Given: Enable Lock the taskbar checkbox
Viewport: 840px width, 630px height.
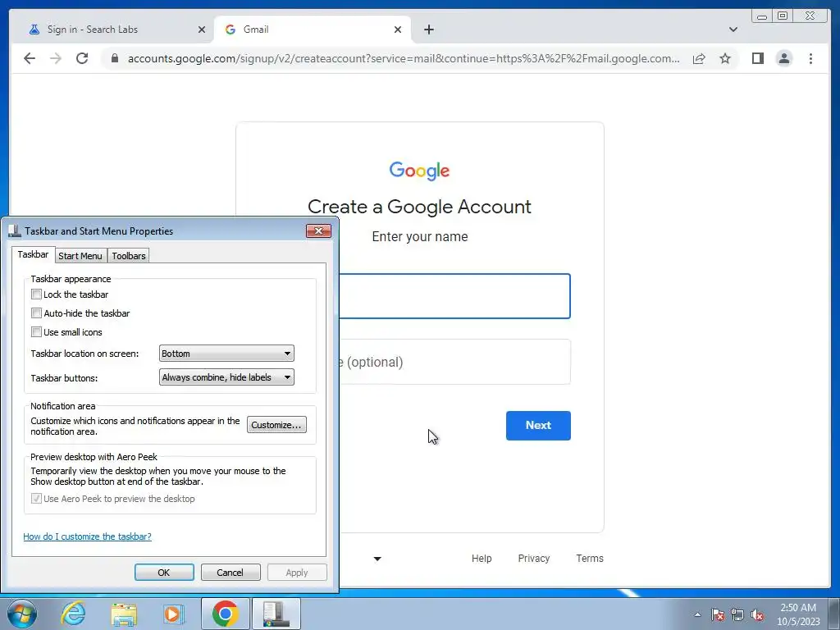Looking at the screenshot, I should (36, 294).
